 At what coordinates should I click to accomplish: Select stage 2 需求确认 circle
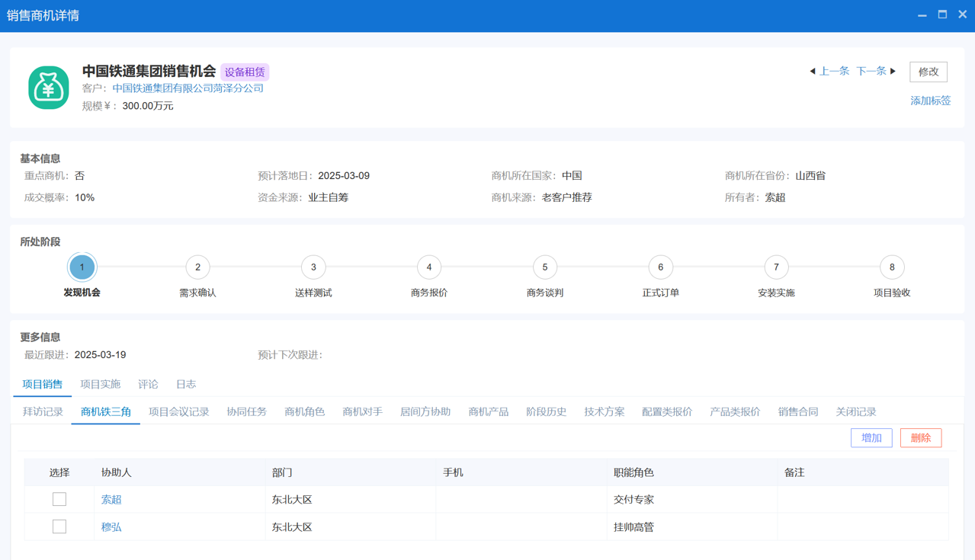point(197,267)
